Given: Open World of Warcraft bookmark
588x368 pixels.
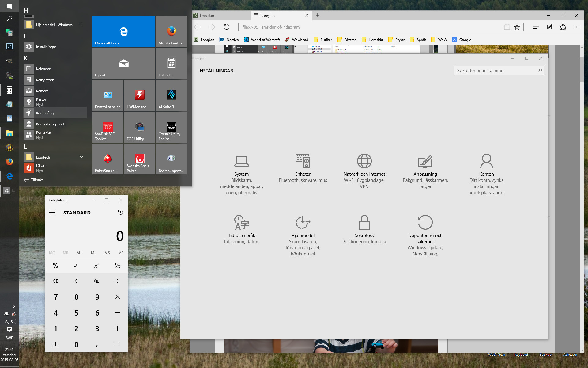Looking at the screenshot, I should [x=262, y=40].
